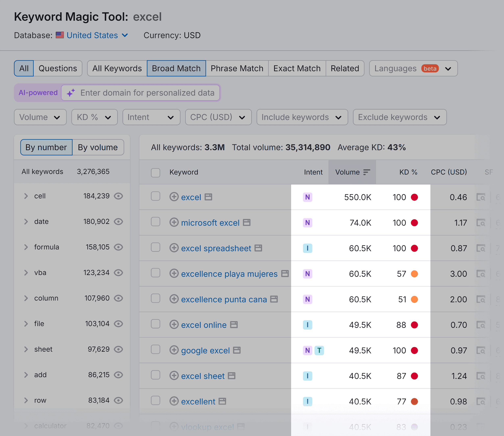Viewport: 504px width, 436px height.
Task: Select By number grouping button
Action: pos(46,147)
